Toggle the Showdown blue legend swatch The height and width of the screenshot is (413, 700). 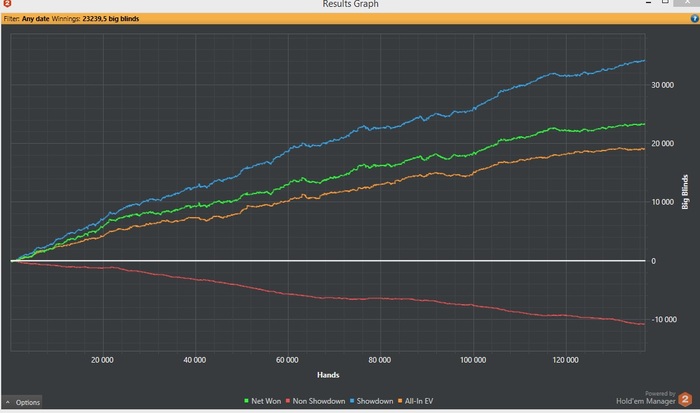tap(352, 401)
